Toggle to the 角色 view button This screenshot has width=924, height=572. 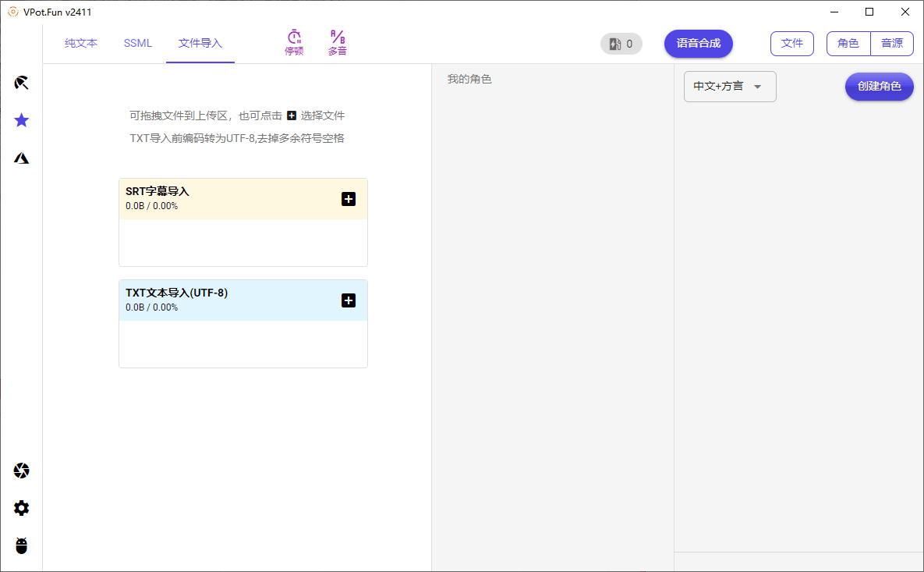click(848, 44)
